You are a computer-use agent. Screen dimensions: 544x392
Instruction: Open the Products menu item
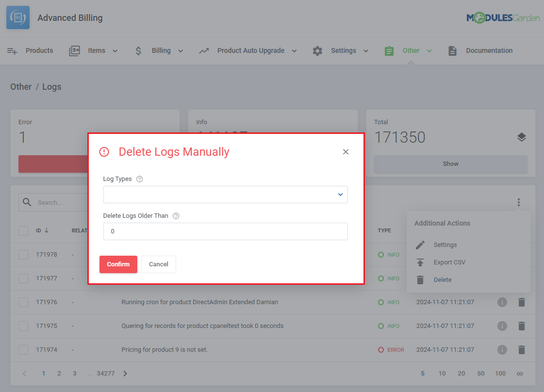coord(39,50)
